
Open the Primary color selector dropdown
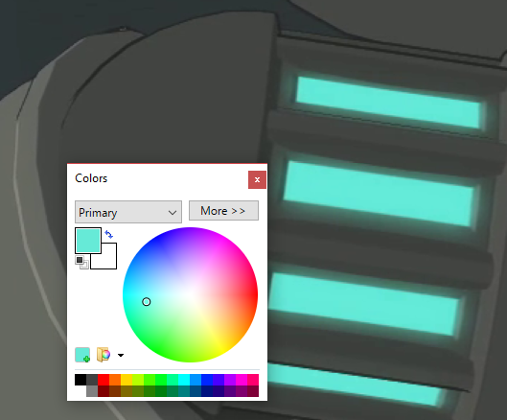[x=128, y=212]
